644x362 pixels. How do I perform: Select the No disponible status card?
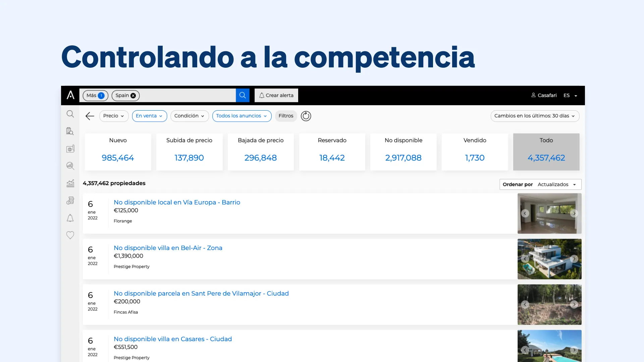[x=404, y=152]
